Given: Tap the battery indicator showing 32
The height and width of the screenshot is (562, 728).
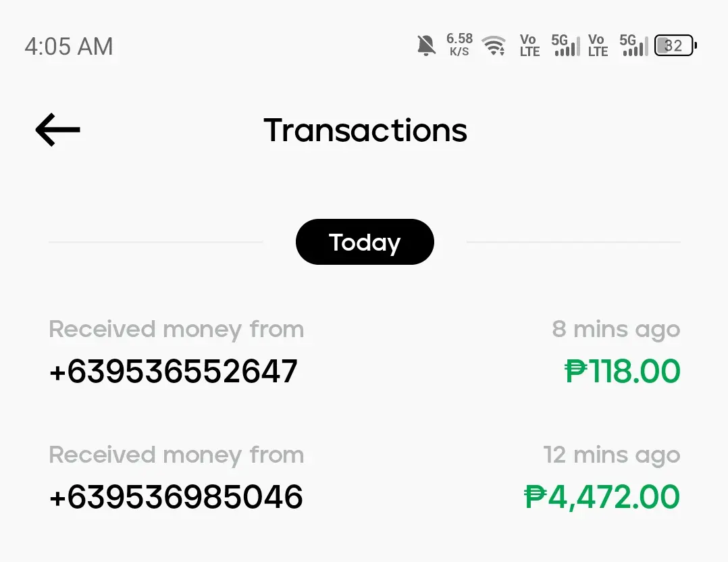Looking at the screenshot, I should click(x=675, y=45).
